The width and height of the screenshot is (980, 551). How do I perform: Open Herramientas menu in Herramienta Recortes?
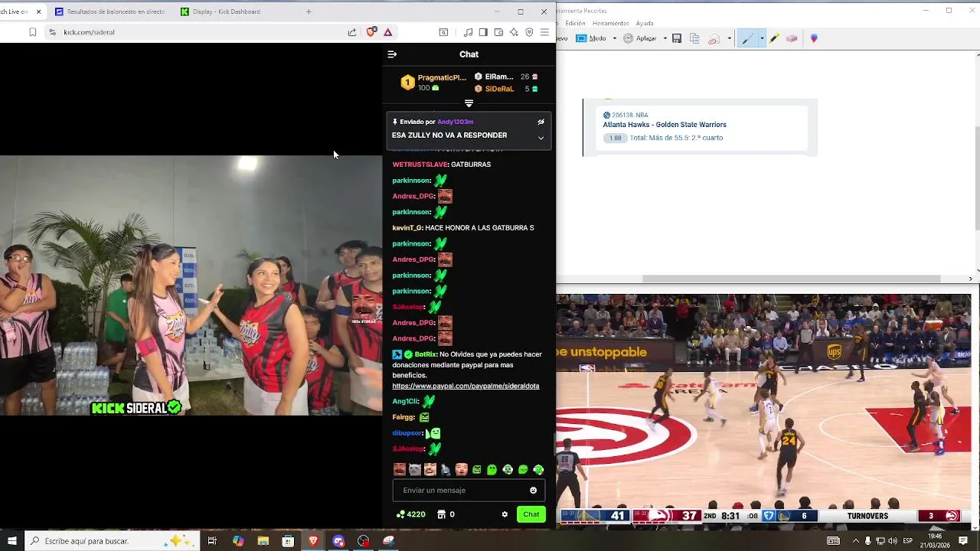(611, 24)
